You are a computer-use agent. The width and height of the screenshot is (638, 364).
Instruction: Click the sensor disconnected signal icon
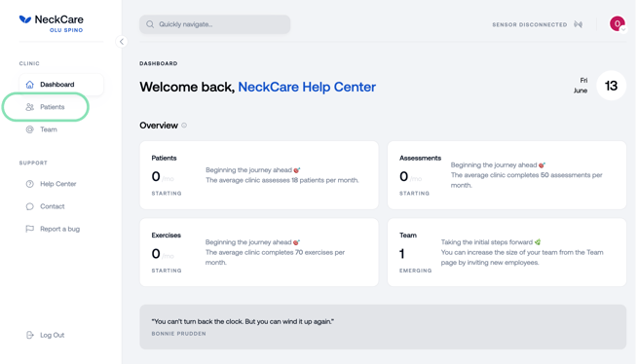pyautogui.click(x=579, y=24)
